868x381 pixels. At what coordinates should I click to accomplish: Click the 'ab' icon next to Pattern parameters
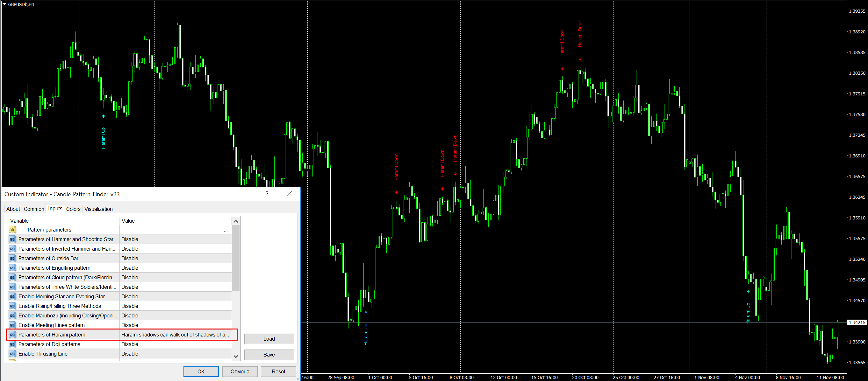pos(12,230)
